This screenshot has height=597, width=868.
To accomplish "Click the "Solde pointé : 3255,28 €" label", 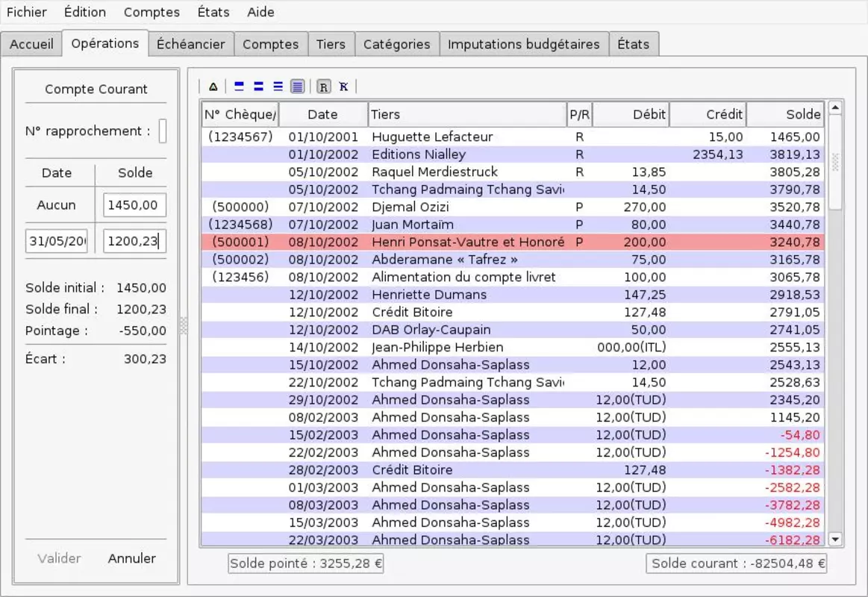I will point(305,564).
